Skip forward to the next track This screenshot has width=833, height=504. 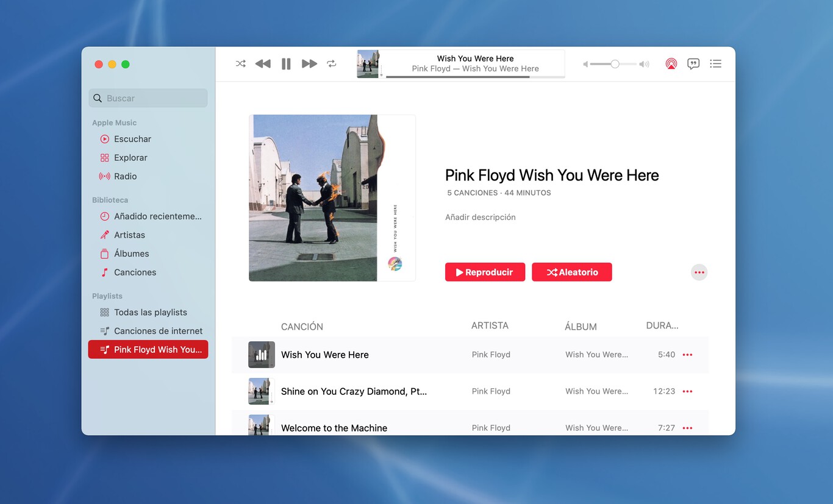pos(310,63)
